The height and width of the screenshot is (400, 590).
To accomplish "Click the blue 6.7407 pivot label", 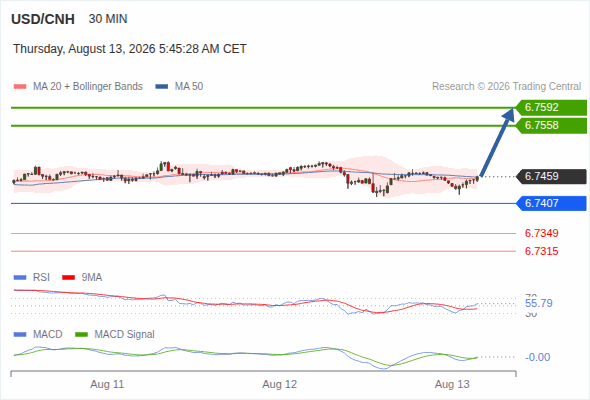I will tap(551, 204).
